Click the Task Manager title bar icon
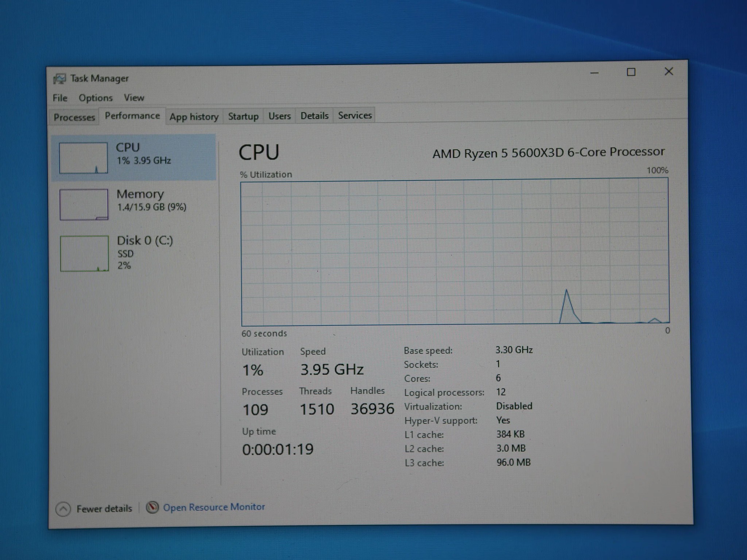 coord(59,78)
